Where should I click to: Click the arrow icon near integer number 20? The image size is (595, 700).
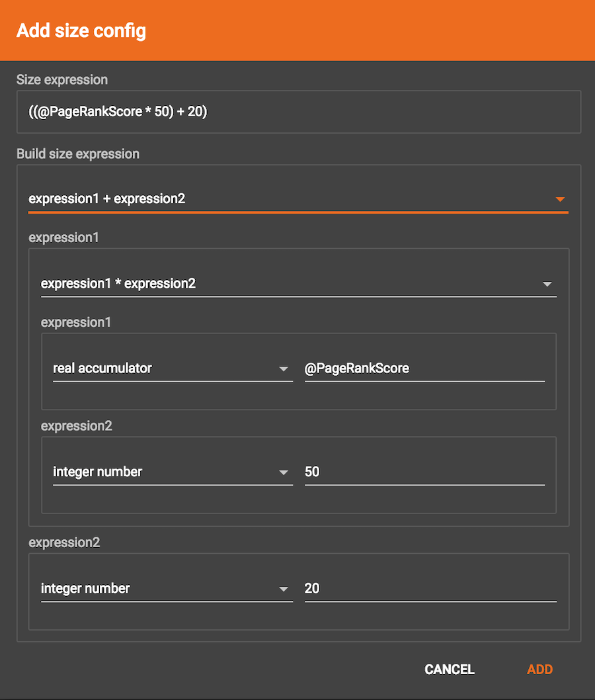click(284, 588)
